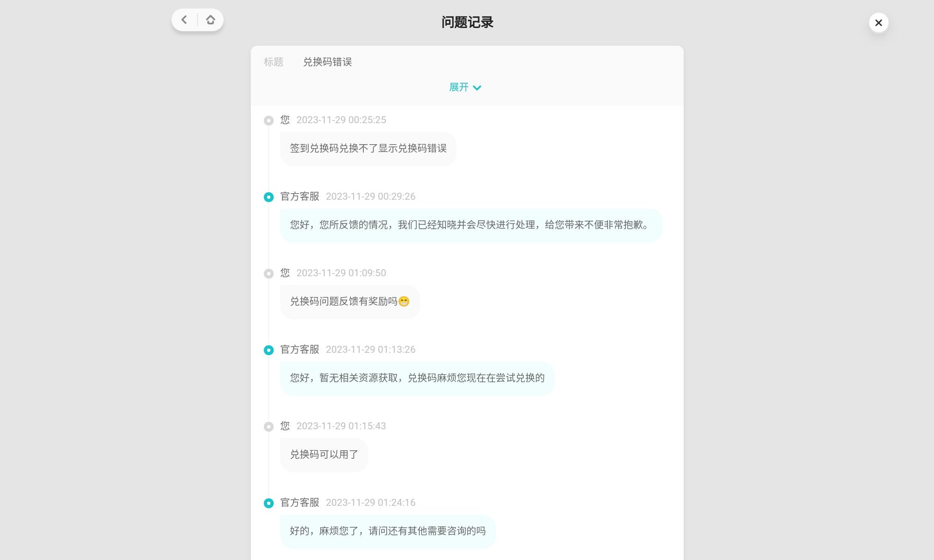Click the grinning emoji in the message
This screenshot has width=934, height=560.
[404, 302]
